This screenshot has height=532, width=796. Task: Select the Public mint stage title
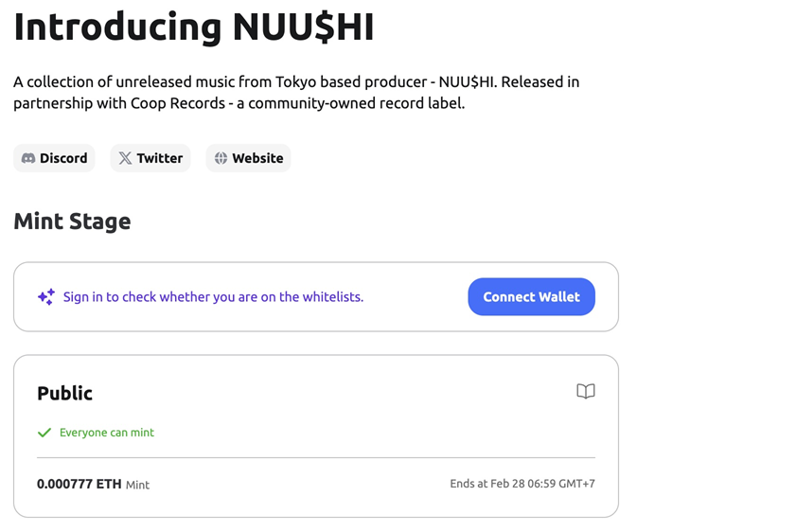64,393
